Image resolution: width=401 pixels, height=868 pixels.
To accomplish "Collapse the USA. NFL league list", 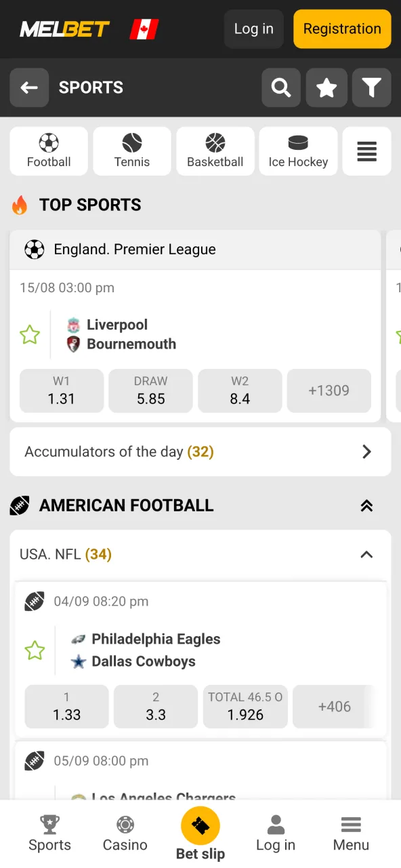I will click(x=366, y=555).
